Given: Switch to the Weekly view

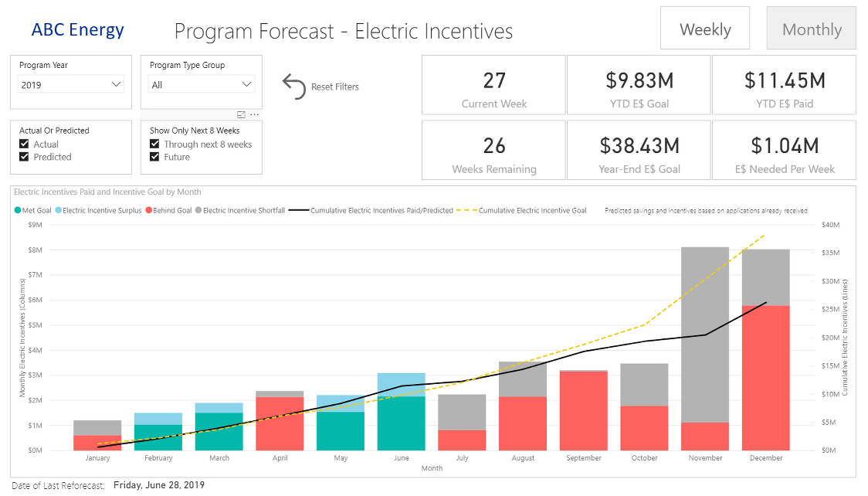Looking at the screenshot, I should point(704,28).
